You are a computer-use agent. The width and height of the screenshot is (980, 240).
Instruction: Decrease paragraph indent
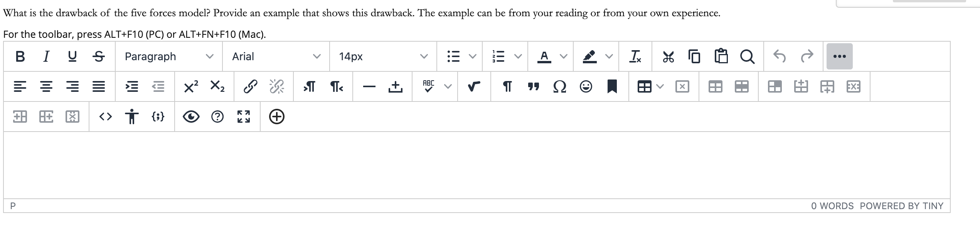158,86
